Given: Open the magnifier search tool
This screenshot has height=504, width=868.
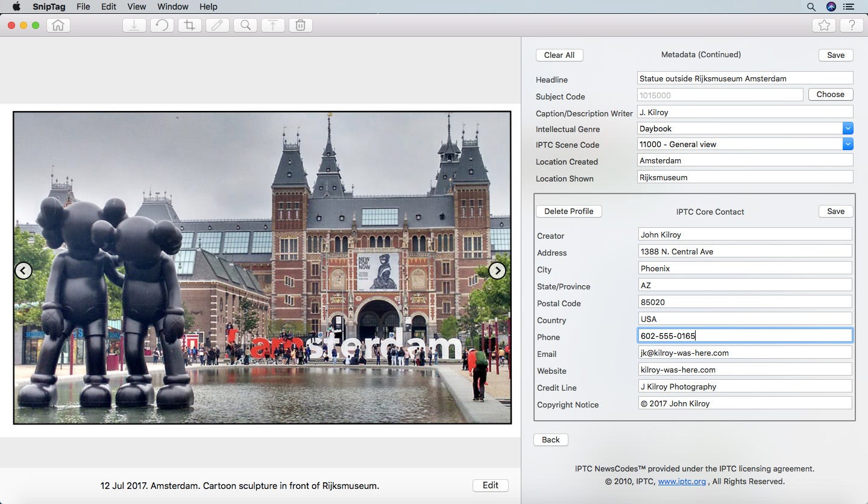Looking at the screenshot, I should pyautogui.click(x=245, y=25).
